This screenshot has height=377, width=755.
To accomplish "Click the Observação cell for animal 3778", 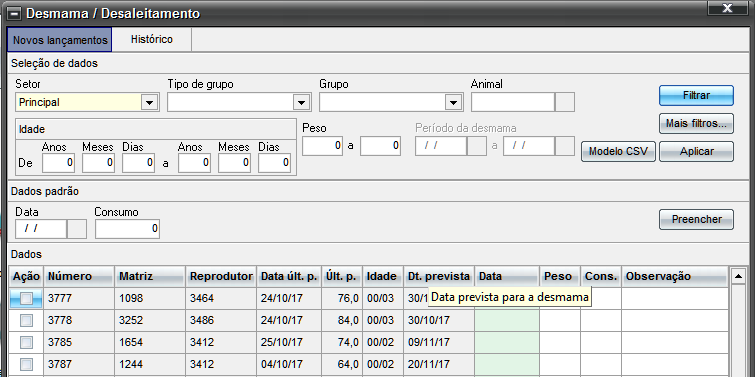I will 675,320.
